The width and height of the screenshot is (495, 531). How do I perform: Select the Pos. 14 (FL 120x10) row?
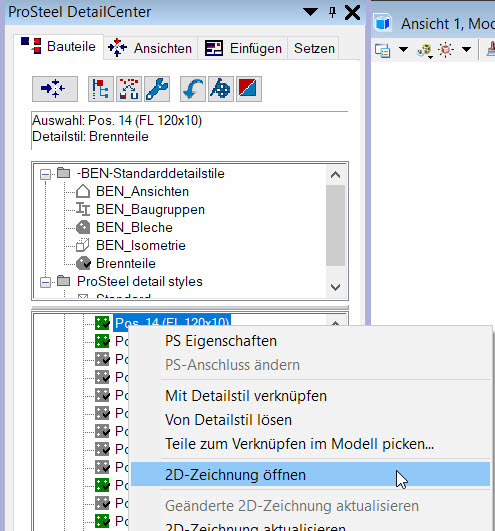click(172, 322)
